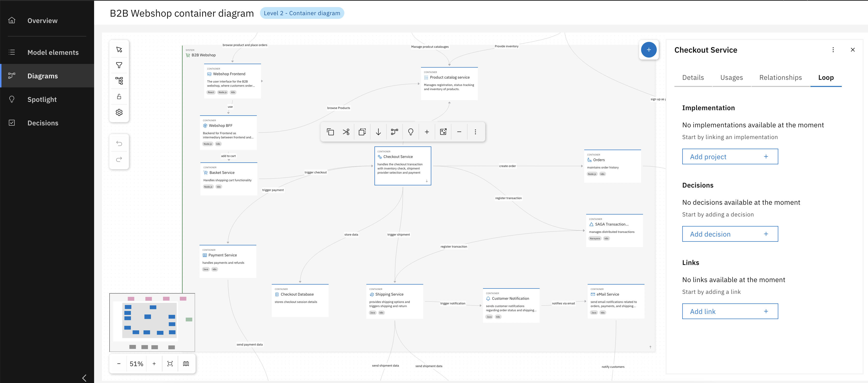
Task: Click zoom in plus next to 51%
Action: (x=154, y=363)
